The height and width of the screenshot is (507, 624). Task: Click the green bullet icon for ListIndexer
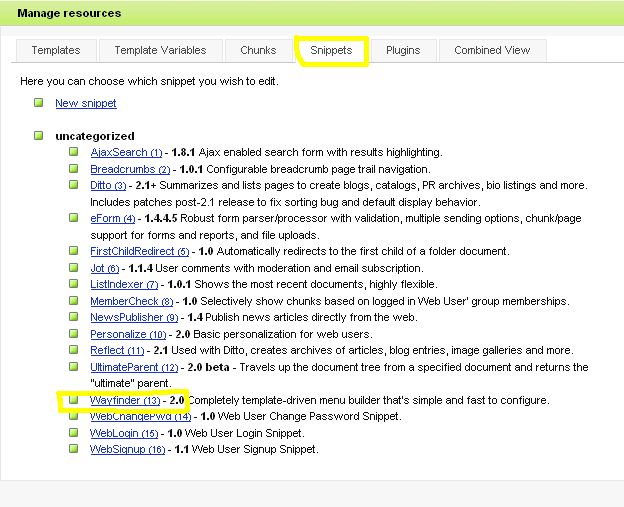[74, 284]
